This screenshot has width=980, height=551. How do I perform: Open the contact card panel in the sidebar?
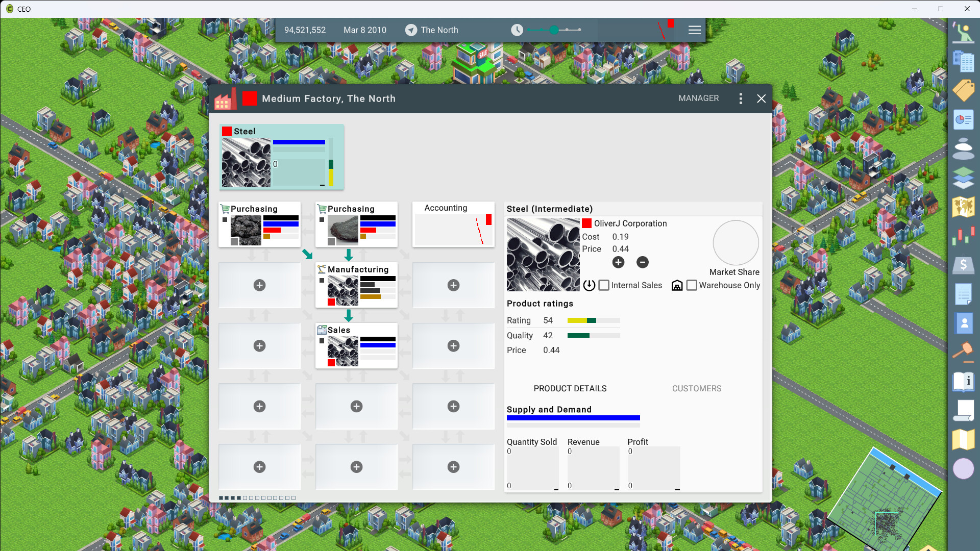(x=964, y=323)
